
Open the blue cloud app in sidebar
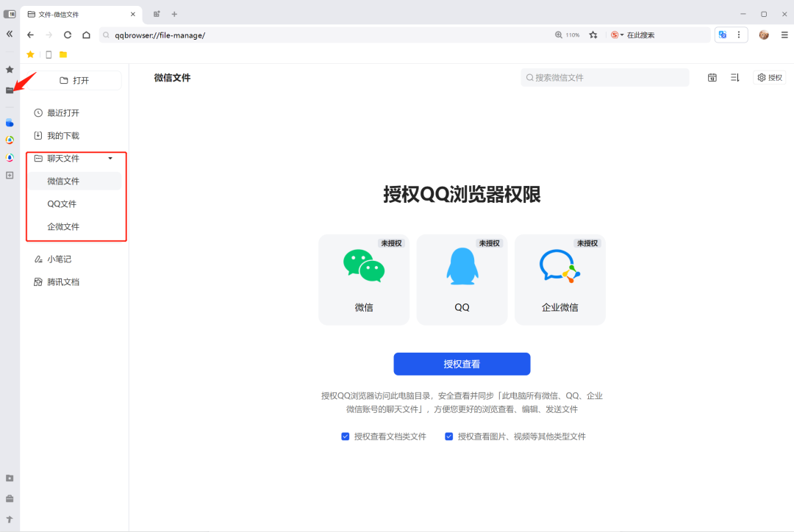pyautogui.click(x=9, y=123)
